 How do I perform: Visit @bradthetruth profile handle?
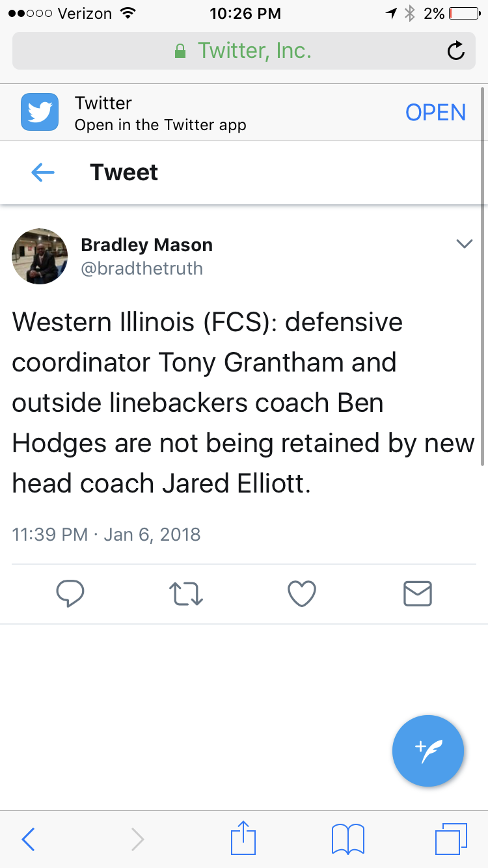point(142,268)
